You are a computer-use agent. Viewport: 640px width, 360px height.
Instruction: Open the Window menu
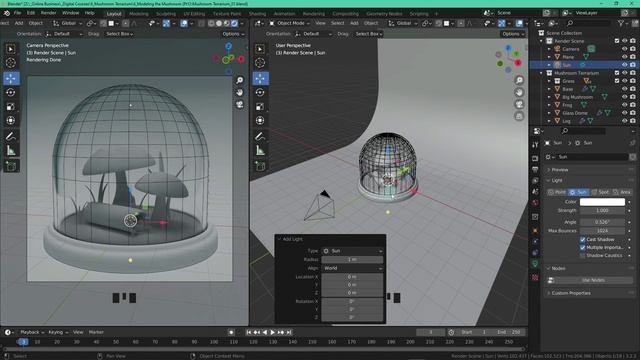[70, 13]
